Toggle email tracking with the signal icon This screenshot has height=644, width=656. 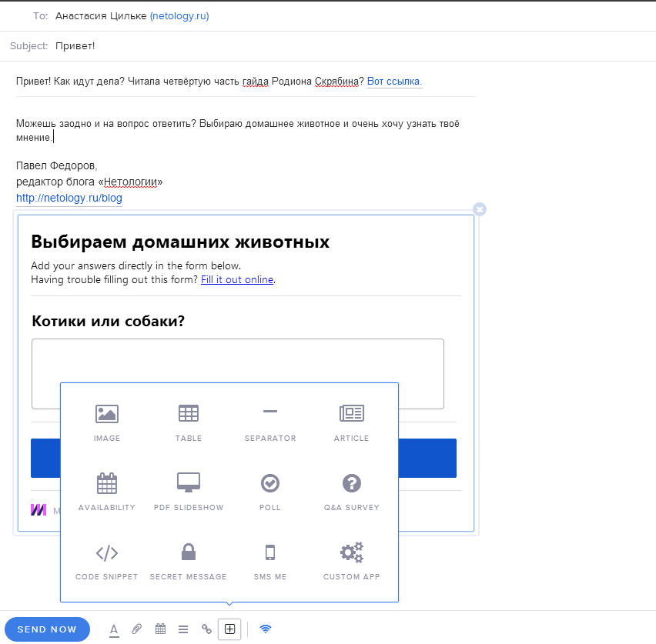[x=265, y=629]
